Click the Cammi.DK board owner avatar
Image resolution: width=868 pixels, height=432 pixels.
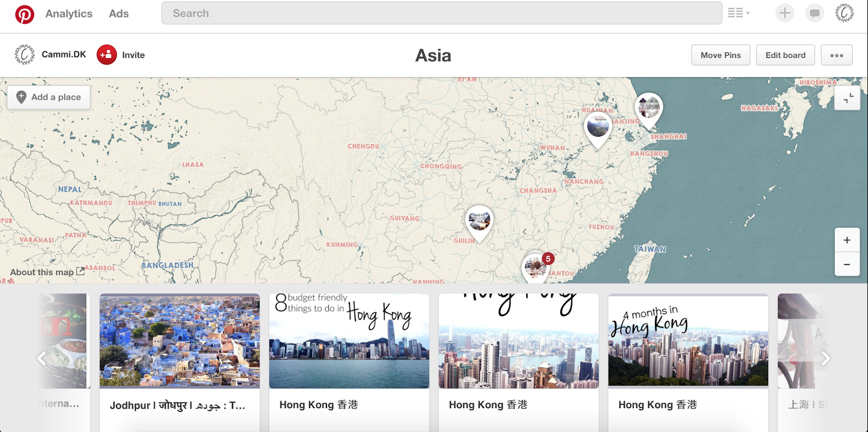[x=25, y=55]
